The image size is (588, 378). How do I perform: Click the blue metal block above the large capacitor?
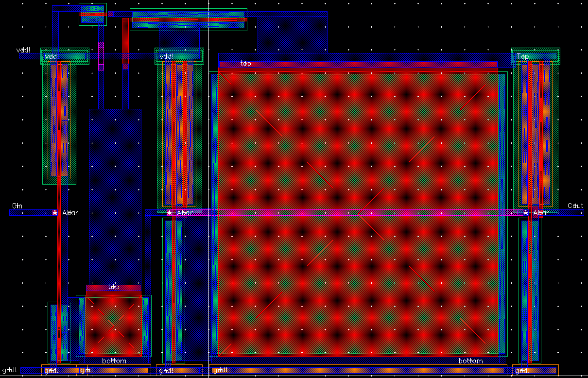pos(292,35)
